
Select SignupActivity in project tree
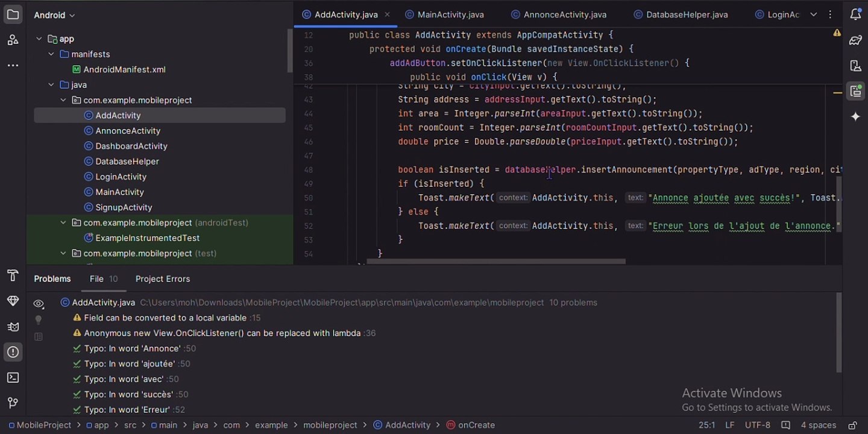(x=118, y=207)
